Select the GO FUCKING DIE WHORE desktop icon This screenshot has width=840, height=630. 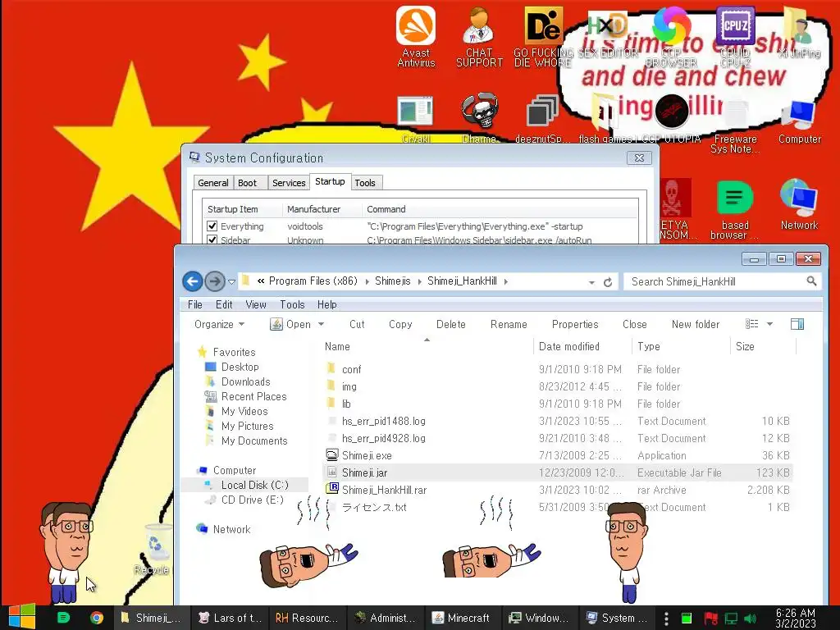[543, 36]
